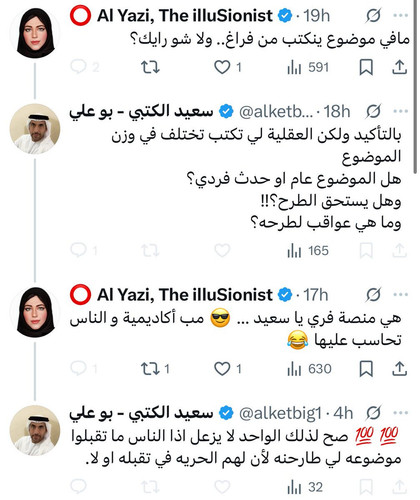The image size is (420, 500).
Task: Open سعيد الكتبي avatar on 18h reply
Action: 35,129
